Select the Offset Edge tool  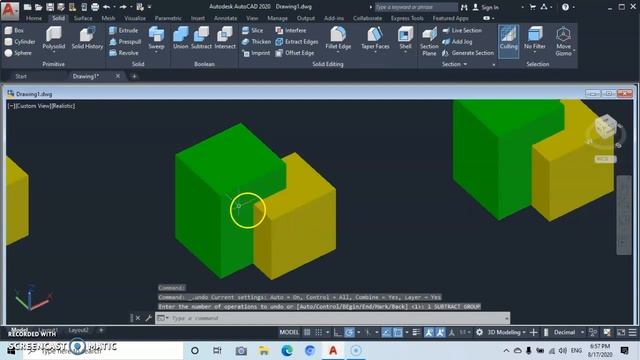[295, 53]
